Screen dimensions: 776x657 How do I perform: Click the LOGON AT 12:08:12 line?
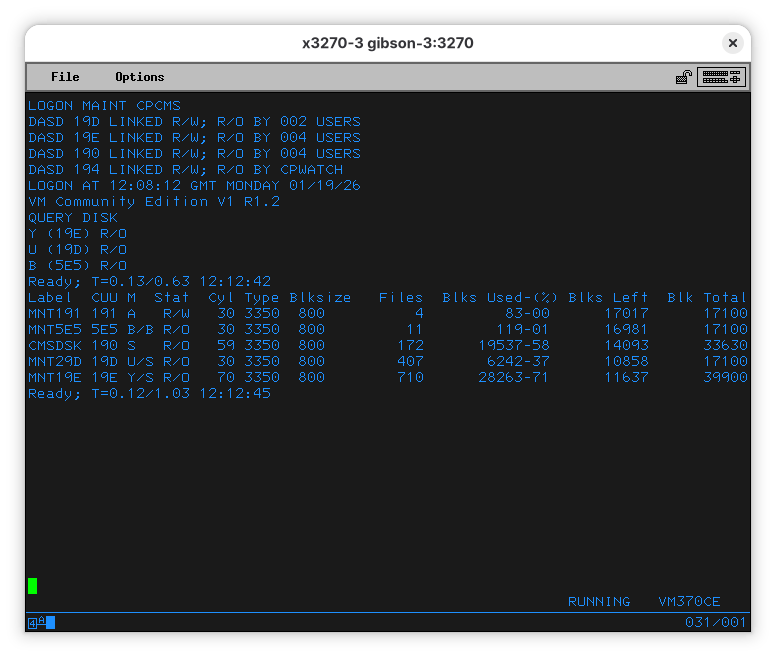tap(194, 186)
